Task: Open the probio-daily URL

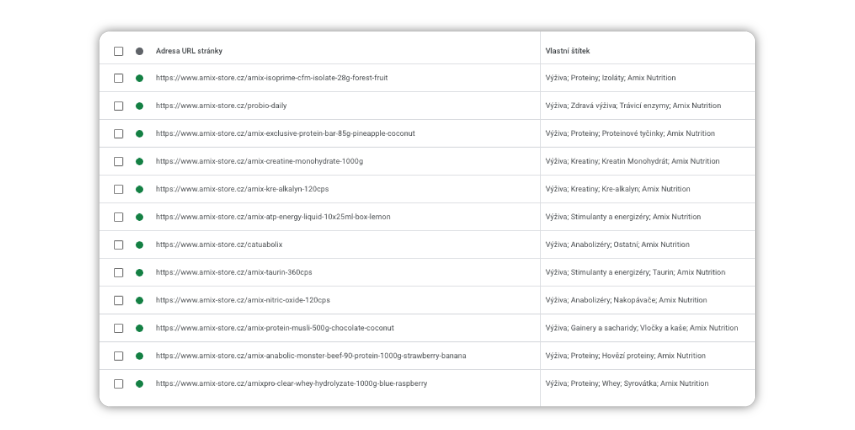Action: click(221, 105)
